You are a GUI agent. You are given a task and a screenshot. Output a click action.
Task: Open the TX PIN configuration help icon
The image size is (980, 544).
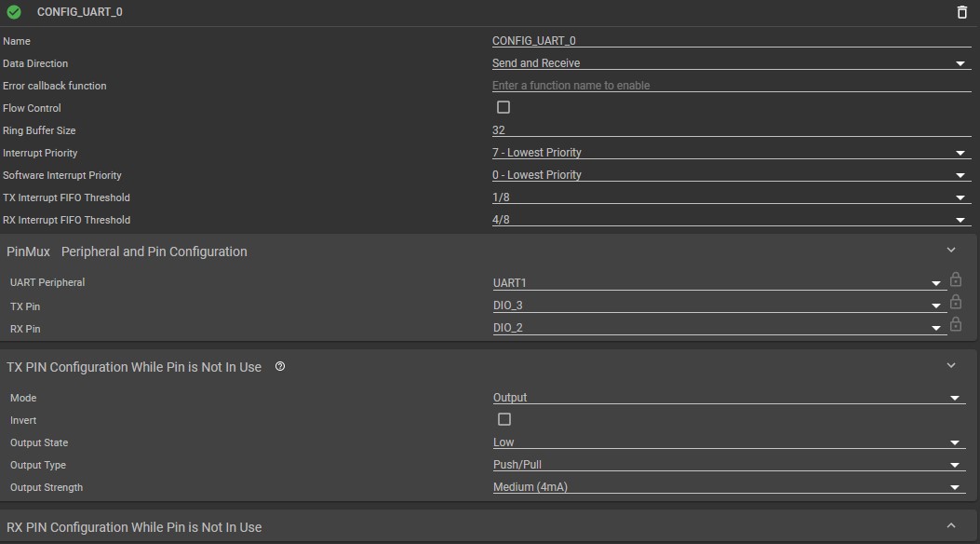tap(280, 367)
